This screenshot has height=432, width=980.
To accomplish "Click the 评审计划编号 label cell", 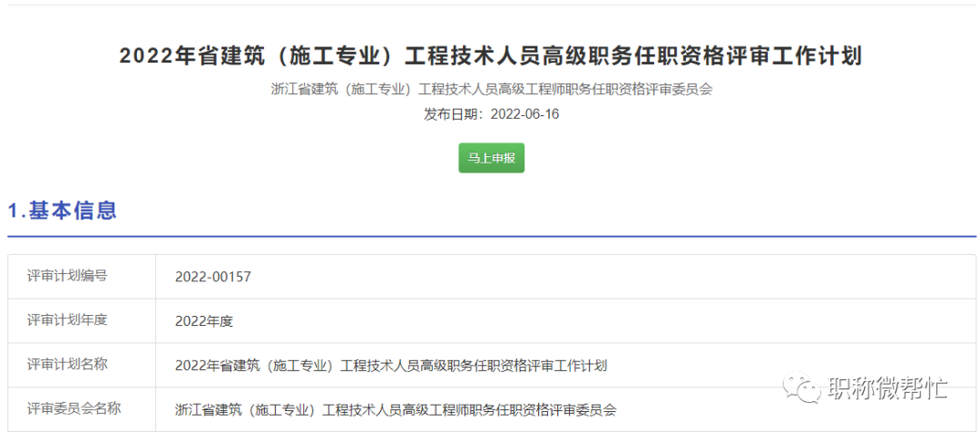I will point(82,276).
